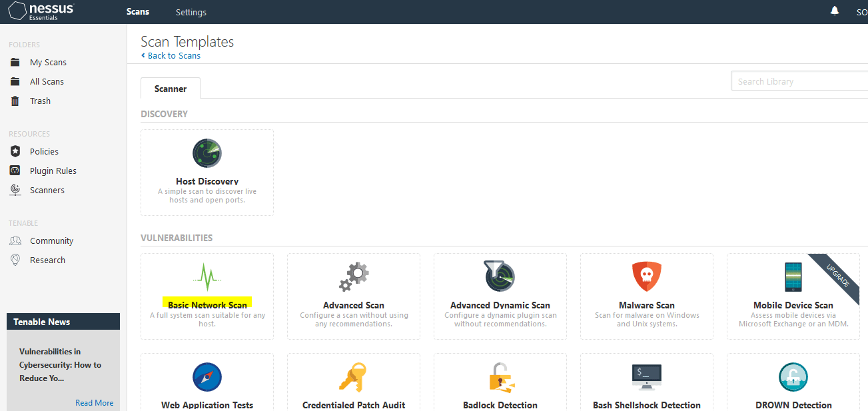Click the Search Library field

pos(799,81)
